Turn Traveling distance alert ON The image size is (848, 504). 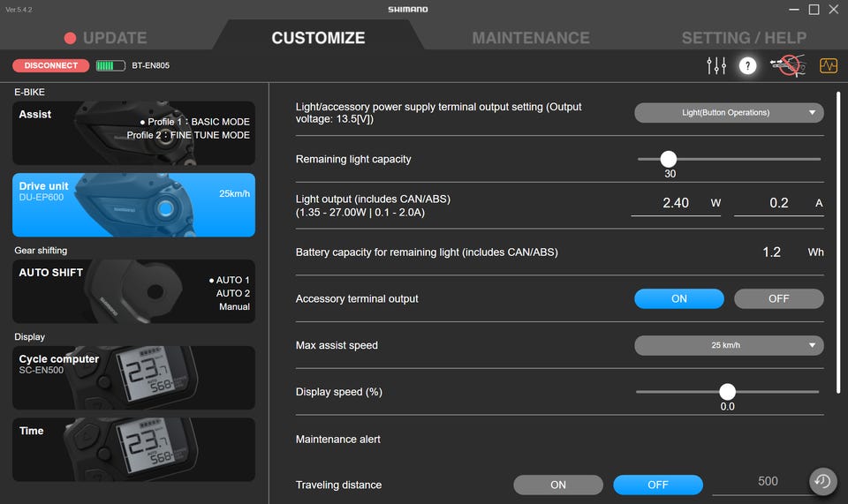558,485
